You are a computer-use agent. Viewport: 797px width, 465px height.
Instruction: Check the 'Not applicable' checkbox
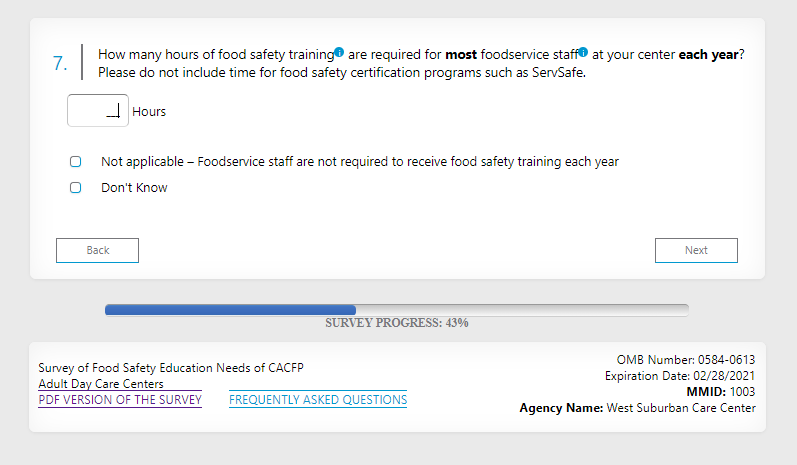click(x=75, y=161)
